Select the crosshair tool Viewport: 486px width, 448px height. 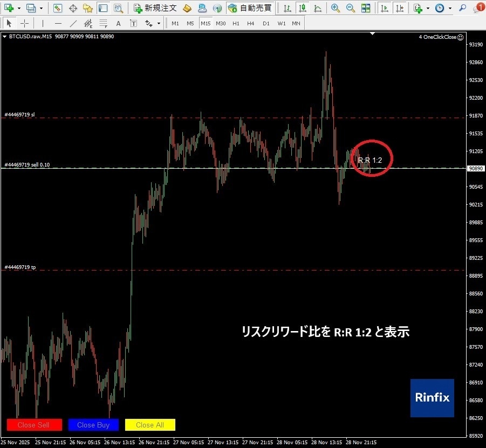pyautogui.click(x=24, y=23)
